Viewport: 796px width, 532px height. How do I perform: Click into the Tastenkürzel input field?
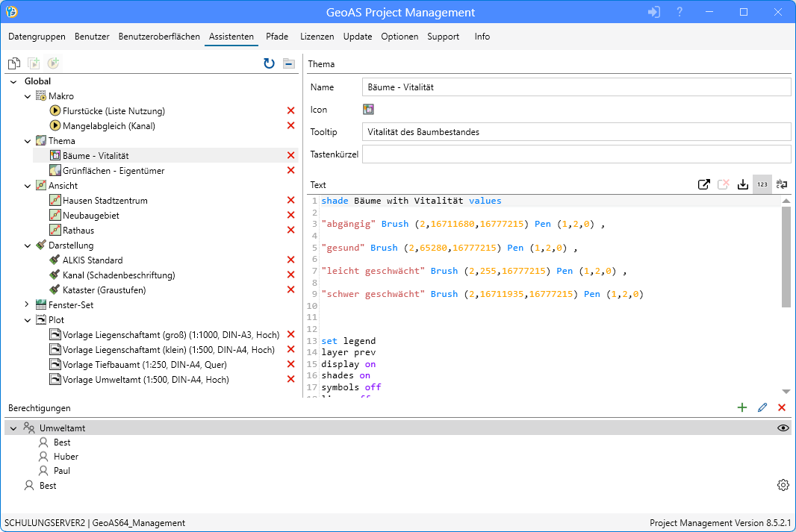(576, 154)
